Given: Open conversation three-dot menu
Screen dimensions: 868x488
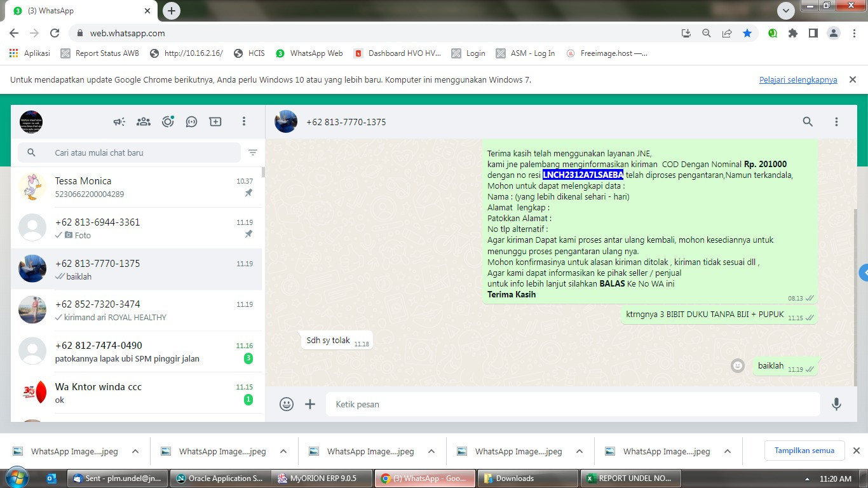Looking at the screenshot, I should point(836,121).
